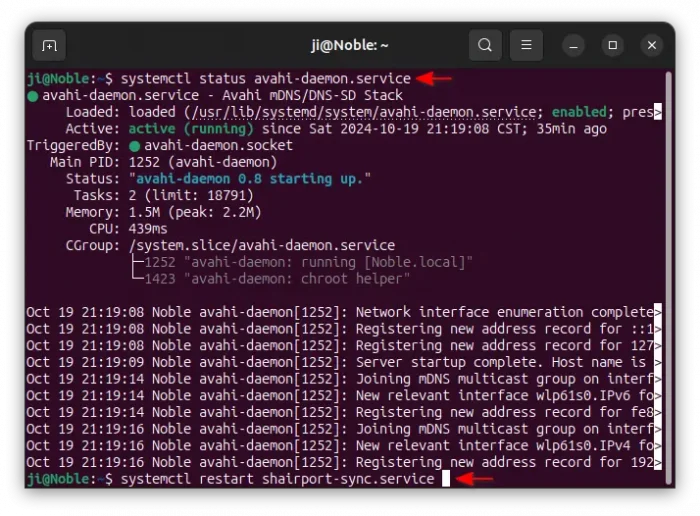The height and width of the screenshot is (516, 700).
Task: Click the 'Registering new address record for ::1' line
Action: pos(344,329)
